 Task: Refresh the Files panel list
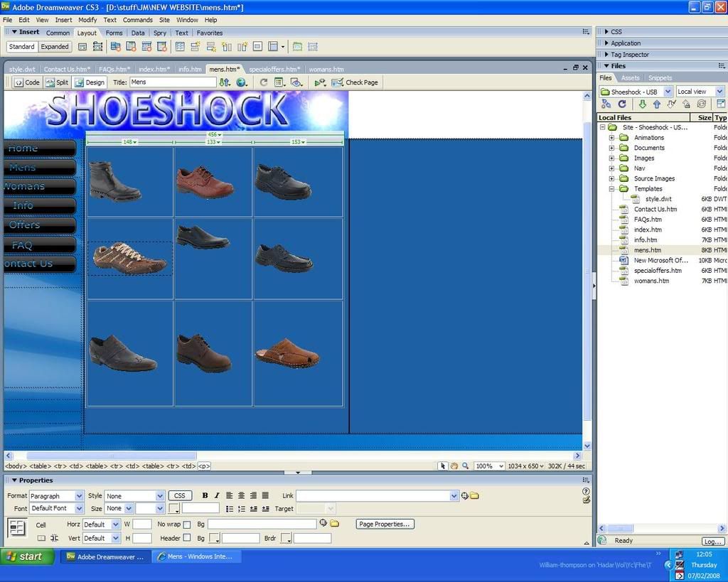click(x=622, y=104)
